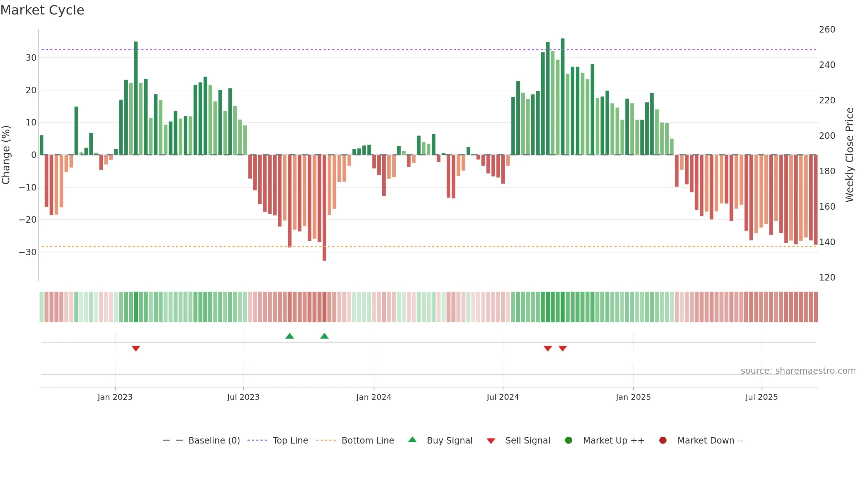Toggle Market Down -- legend entry
Image resolution: width=868 pixels, height=488 pixels.
point(701,440)
